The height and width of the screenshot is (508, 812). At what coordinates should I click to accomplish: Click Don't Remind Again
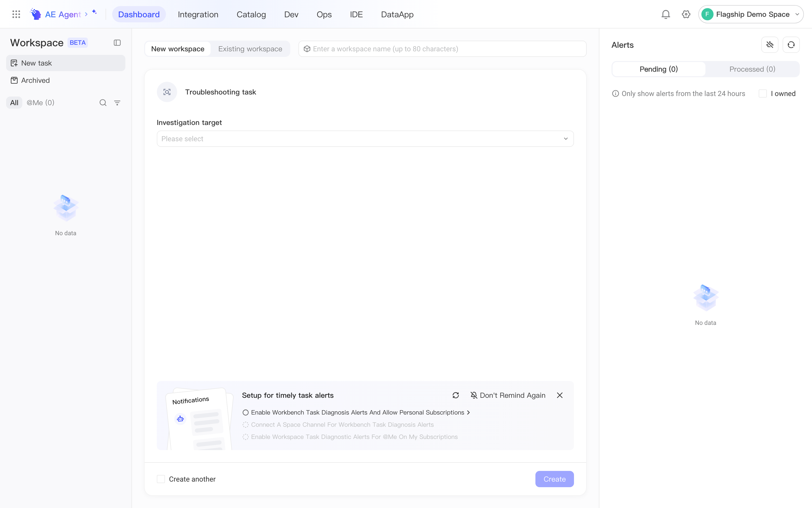(x=508, y=395)
